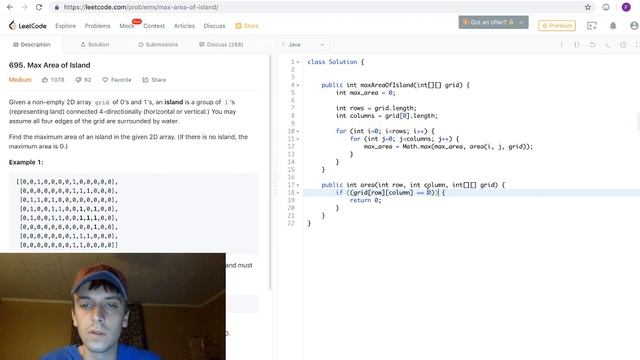640x360 pixels.
Task: Open the browser profile avatar
Action: click(x=626, y=7)
